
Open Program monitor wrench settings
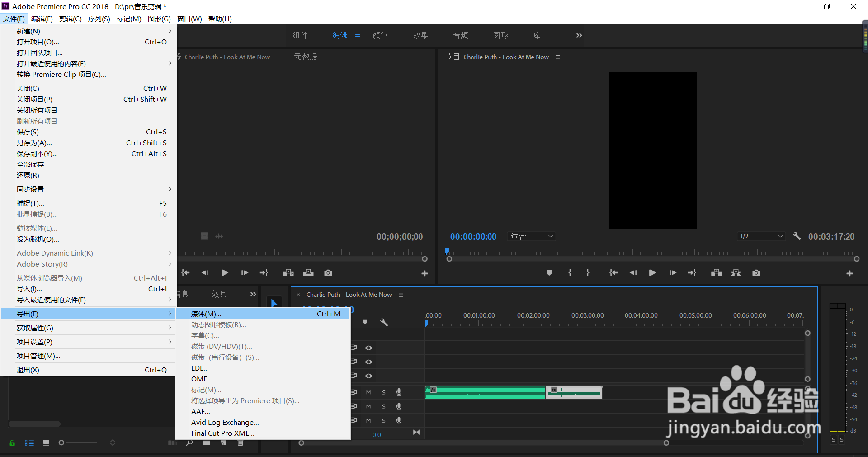pyautogui.click(x=797, y=236)
